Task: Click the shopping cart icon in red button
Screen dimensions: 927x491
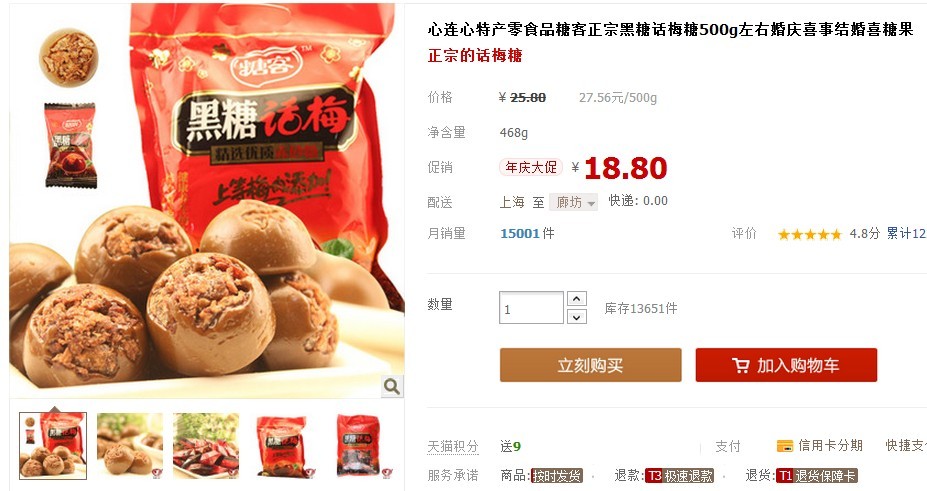Action: pyautogui.click(x=740, y=366)
